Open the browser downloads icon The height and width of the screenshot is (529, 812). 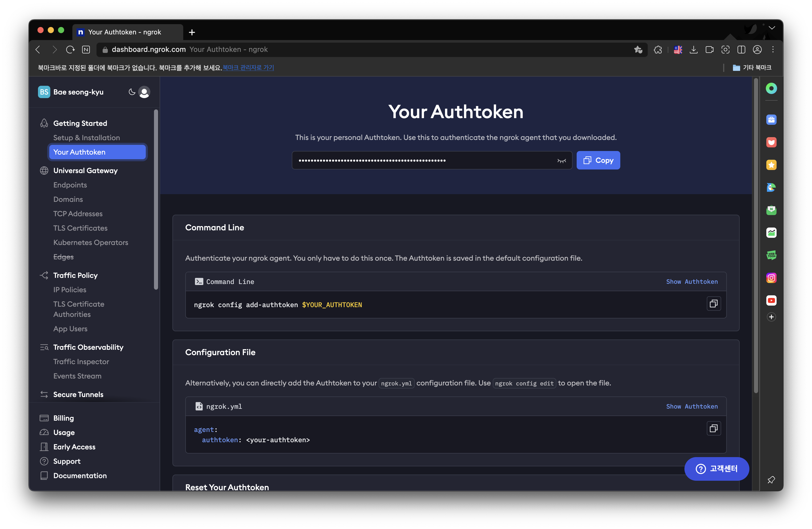tap(693, 50)
